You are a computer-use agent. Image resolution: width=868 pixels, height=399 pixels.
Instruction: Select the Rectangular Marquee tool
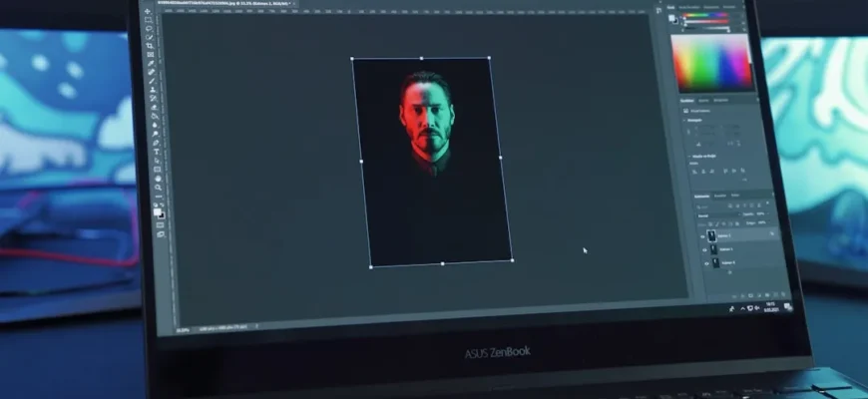[148, 21]
